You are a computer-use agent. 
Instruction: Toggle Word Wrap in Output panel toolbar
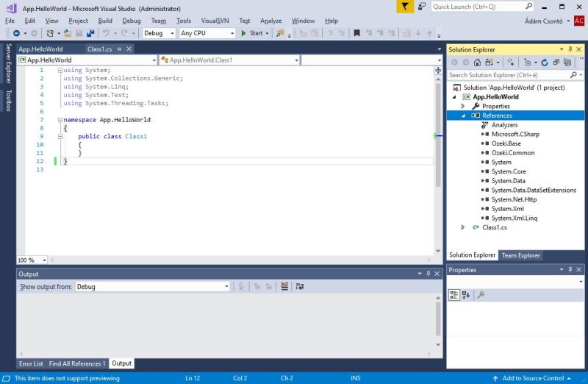click(x=299, y=286)
